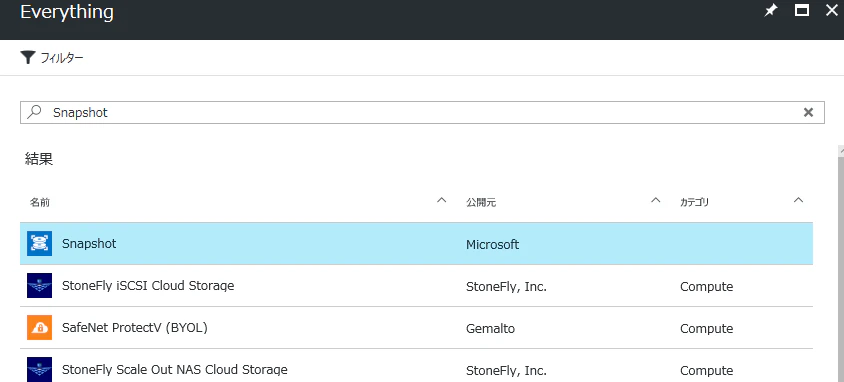Click the カテゴリ column header
The image size is (844, 382).
(x=694, y=203)
